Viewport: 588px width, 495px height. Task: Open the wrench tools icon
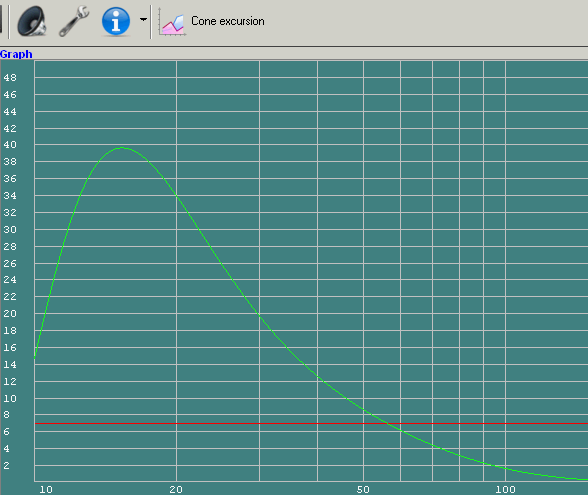(74, 21)
